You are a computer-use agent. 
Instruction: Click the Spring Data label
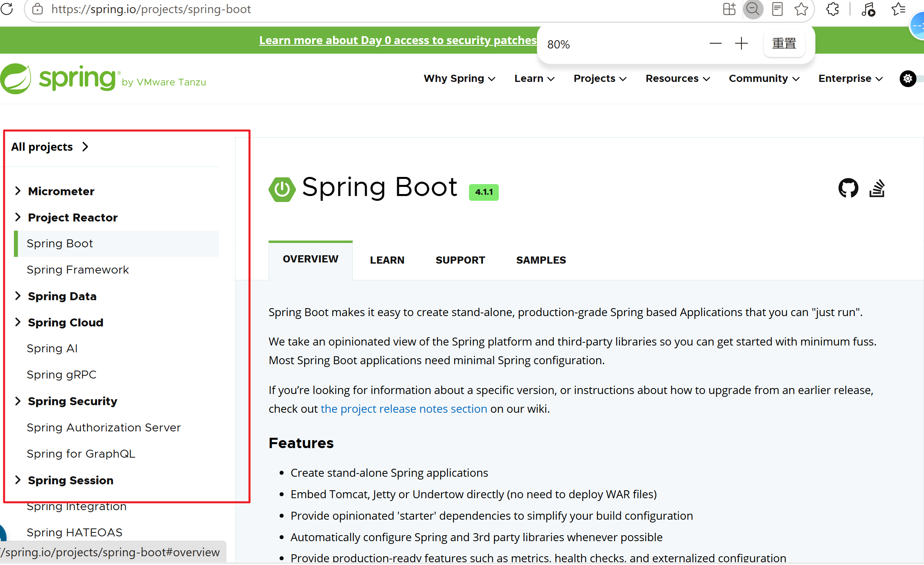[x=62, y=296]
